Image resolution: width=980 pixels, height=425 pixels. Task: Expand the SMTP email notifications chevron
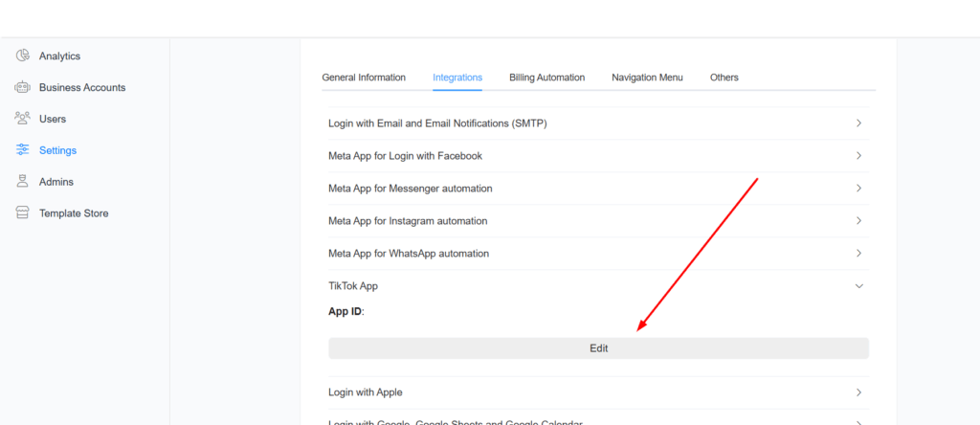858,123
